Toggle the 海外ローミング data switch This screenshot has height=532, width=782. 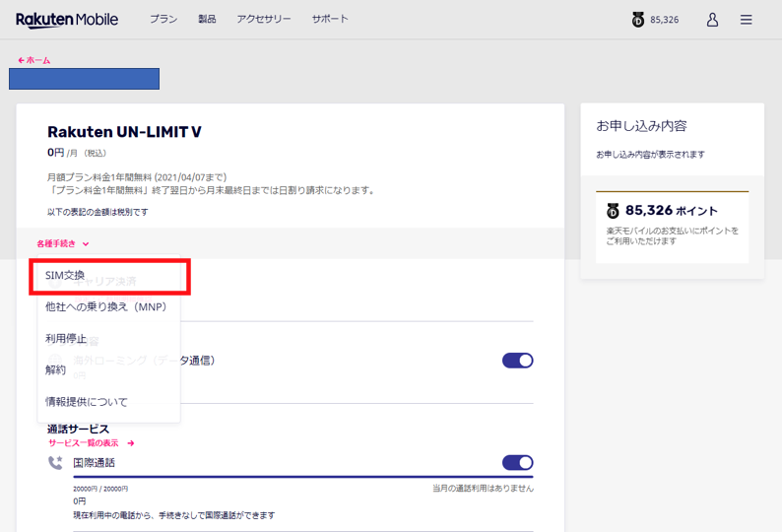pos(518,361)
